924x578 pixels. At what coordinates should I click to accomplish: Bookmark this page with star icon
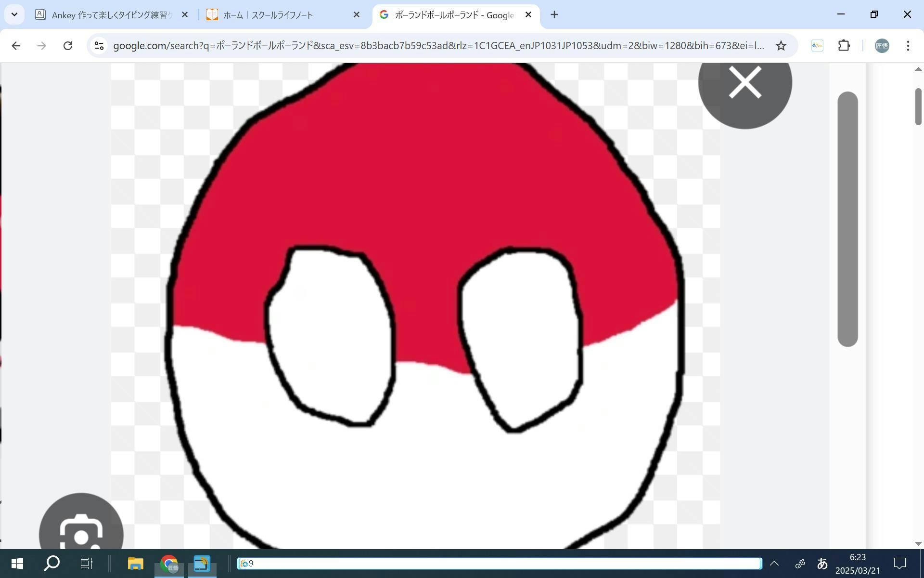(x=781, y=46)
